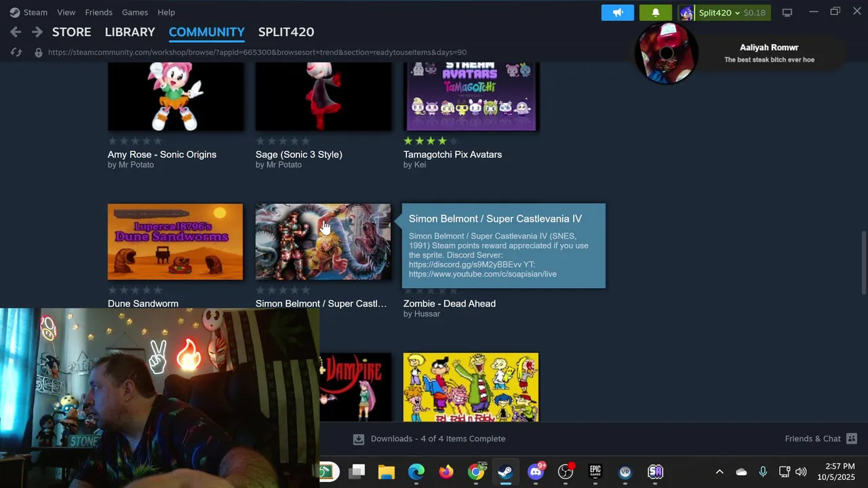Image resolution: width=868 pixels, height=488 pixels.
Task: Click author name 'by Hussar'
Action: coord(422,314)
